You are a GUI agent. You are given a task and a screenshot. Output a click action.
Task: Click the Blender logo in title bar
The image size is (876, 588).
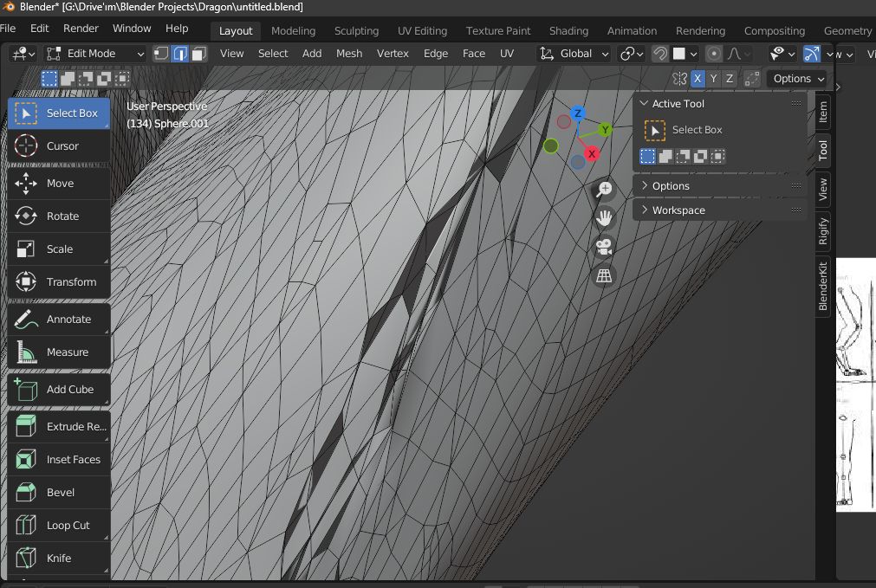[x=8, y=7]
